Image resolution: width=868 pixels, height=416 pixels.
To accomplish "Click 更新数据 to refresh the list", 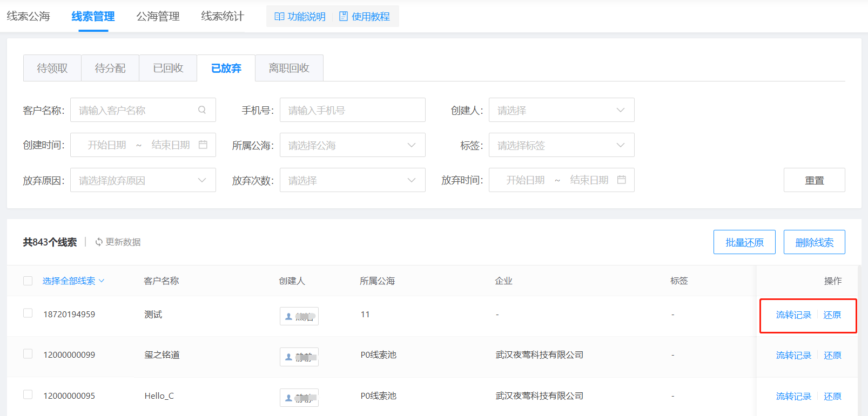I will (x=123, y=242).
